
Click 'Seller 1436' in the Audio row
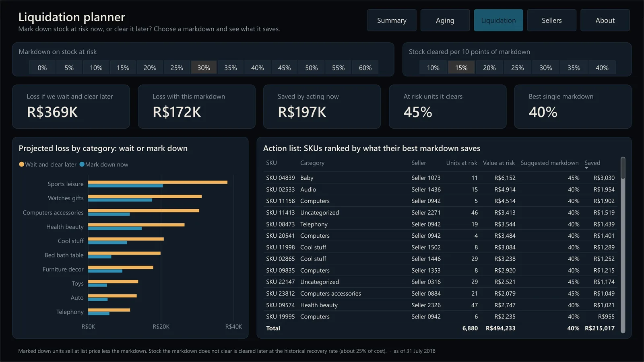click(426, 189)
